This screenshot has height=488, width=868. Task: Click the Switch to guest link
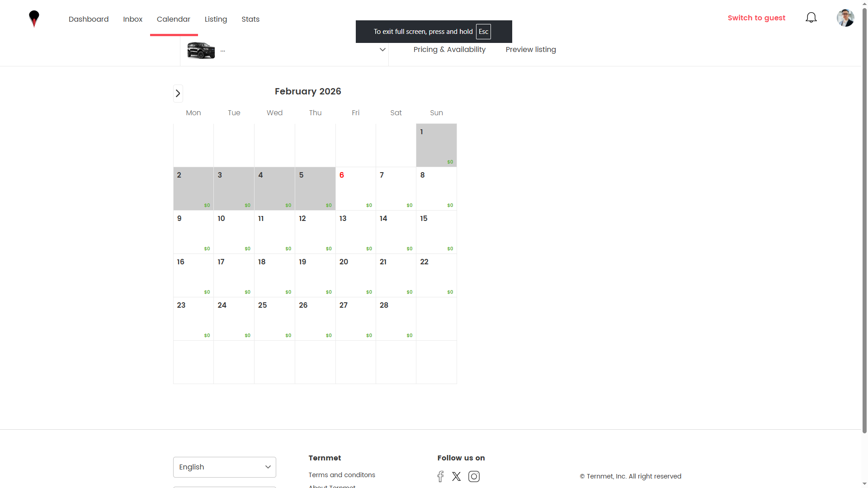coord(756,18)
